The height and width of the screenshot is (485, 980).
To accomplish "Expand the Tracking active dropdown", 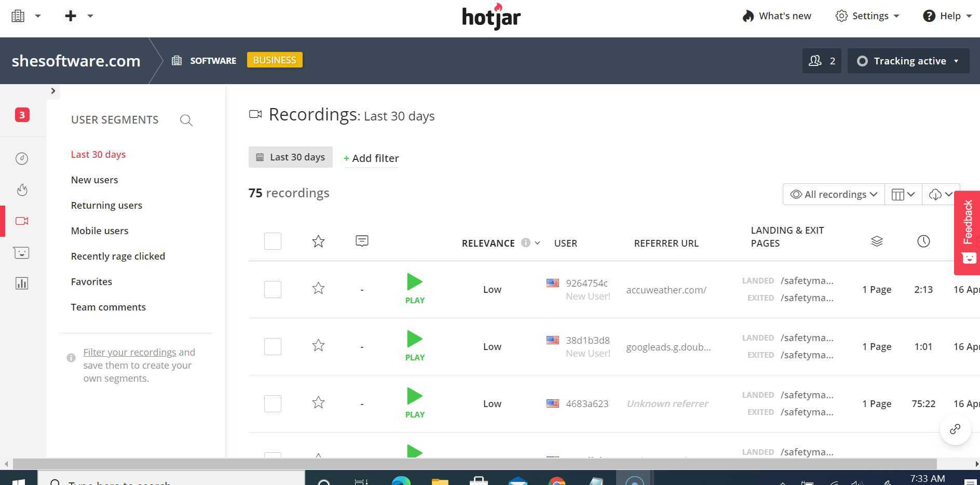I will pos(908,61).
